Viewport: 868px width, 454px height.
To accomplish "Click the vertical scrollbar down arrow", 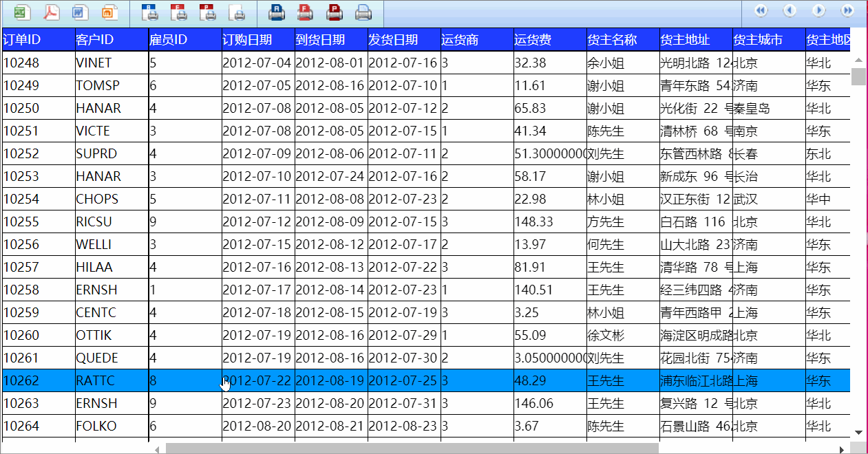I will [x=858, y=432].
